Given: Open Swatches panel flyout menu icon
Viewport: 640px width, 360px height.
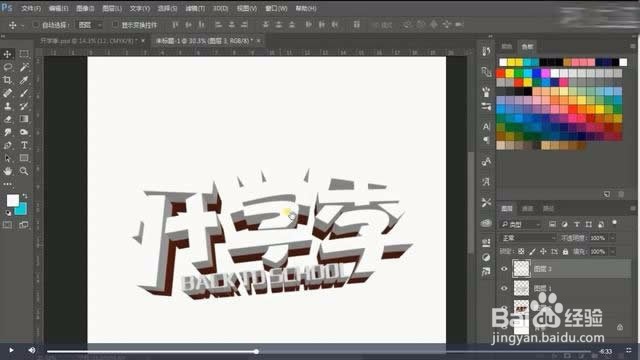Looking at the screenshot, I should point(633,46).
